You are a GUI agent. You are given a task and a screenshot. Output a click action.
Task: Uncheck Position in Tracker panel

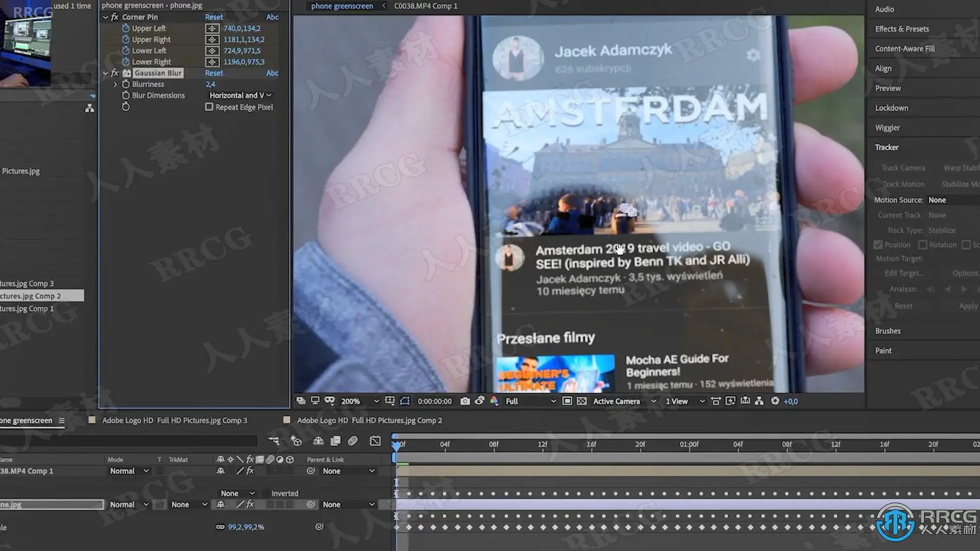[878, 245]
